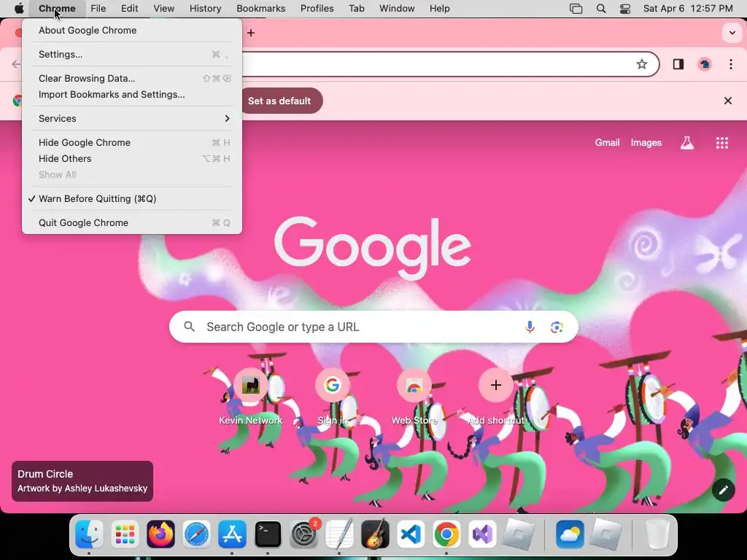
Task: Open Weather app from the Dock
Action: pyautogui.click(x=570, y=534)
